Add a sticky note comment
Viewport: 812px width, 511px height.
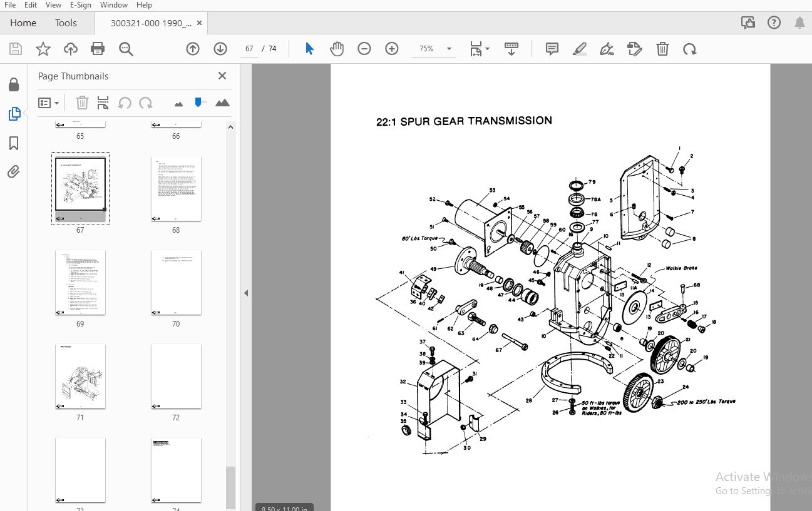pos(552,49)
